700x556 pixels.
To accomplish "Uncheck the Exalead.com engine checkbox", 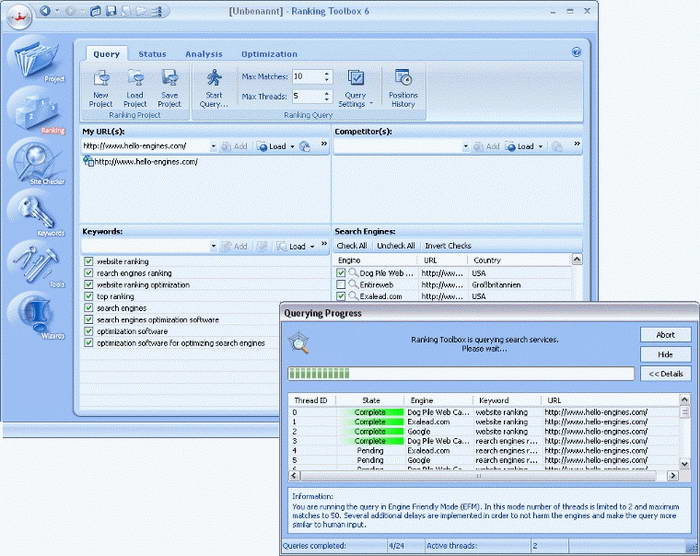I will (341, 296).
